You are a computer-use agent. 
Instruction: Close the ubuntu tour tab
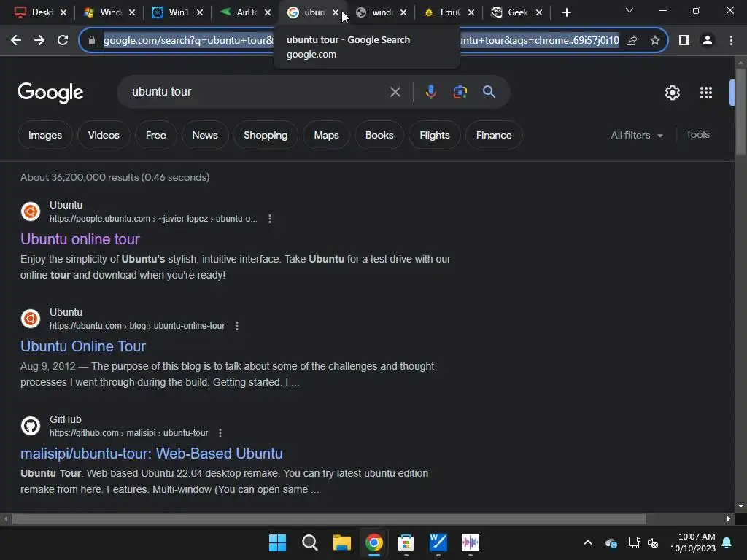click(x=336, y=13)
